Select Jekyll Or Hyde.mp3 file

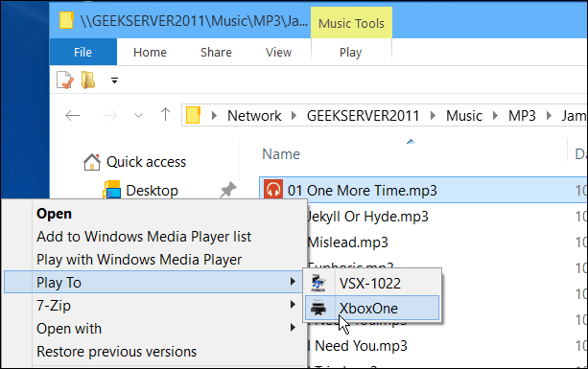point(367,217)
